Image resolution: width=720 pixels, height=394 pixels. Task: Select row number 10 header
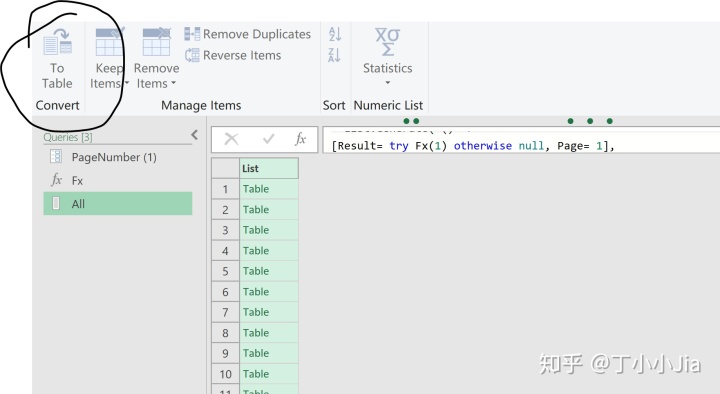[225, 374]
